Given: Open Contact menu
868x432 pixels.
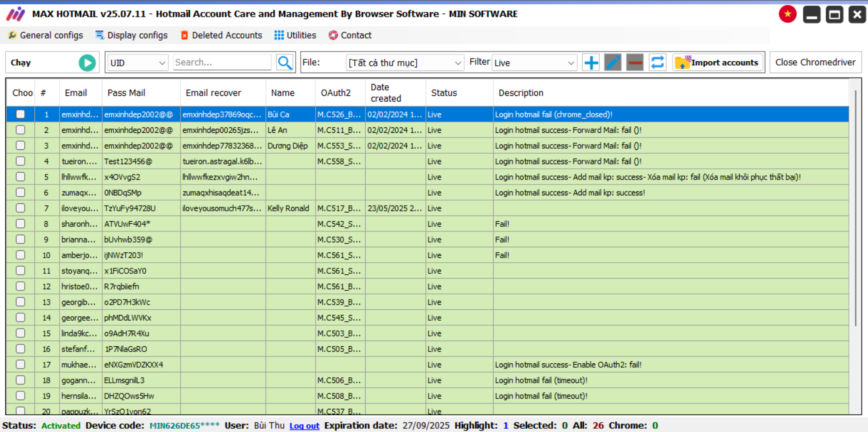Looking at the screenshot, I should click(x=350, y=35).
